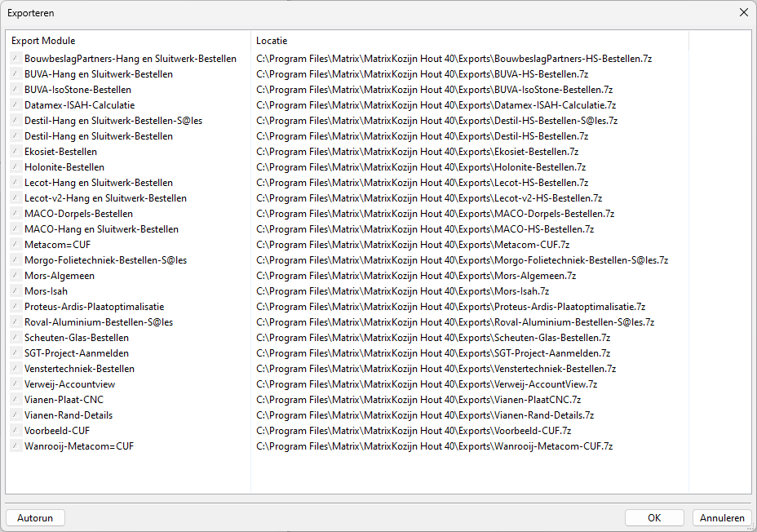This screenshot has width=757, height=532.
Task: Click the path ending Destil-HS-Bestellen.7z
Action: click(422, 136)
